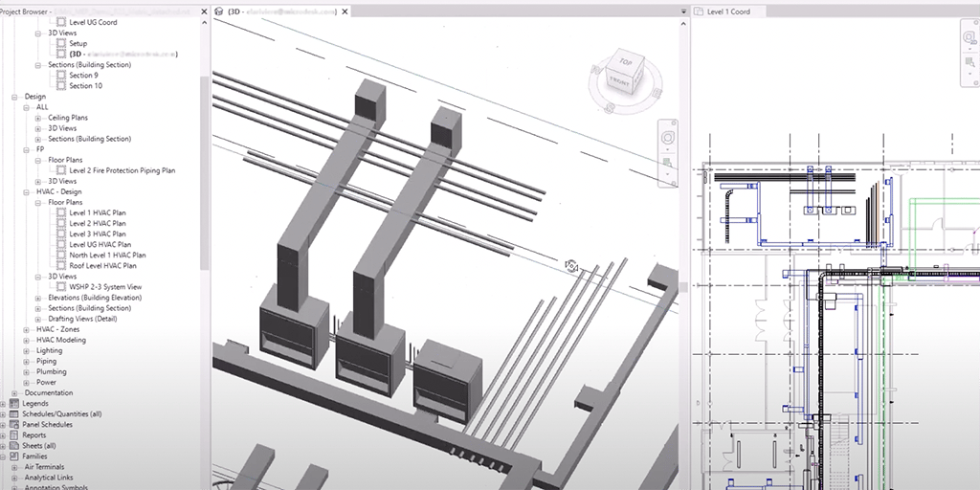Expand 3D Views under FP

[37, 181]
